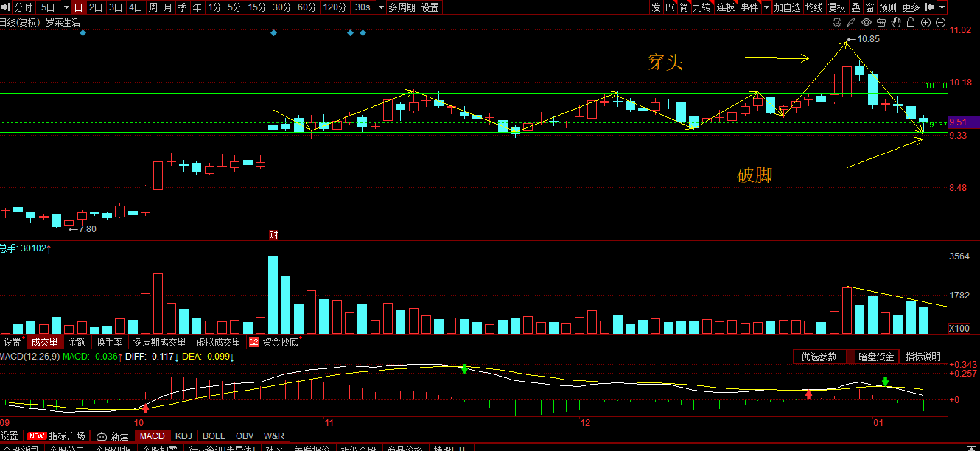Click the arrow-to-bar icon at the toolbar's left end
980x451 pixels.
click(x=7, y=7)
